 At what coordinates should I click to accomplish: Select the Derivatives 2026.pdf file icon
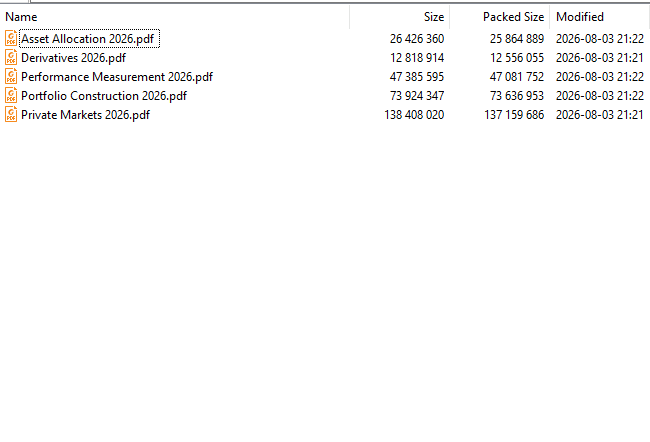11,58
